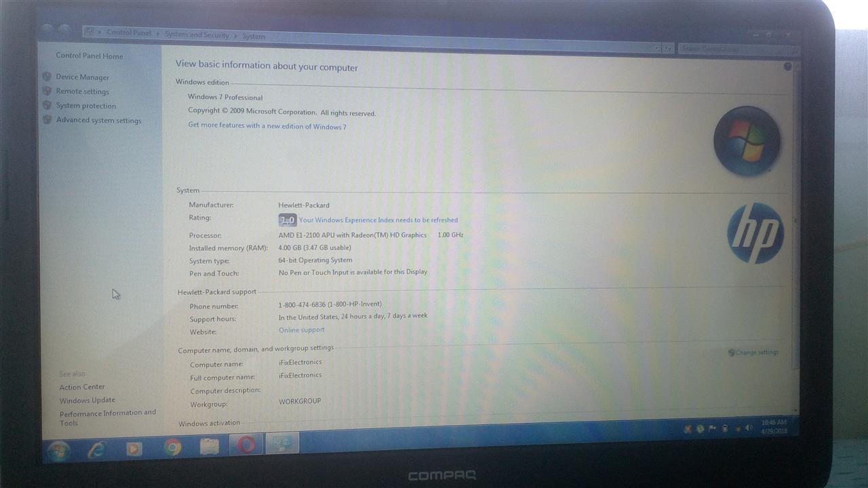Screen dimensions: 868x488
Task: Click the Search Control Panel input box
Action: point(738,49)
